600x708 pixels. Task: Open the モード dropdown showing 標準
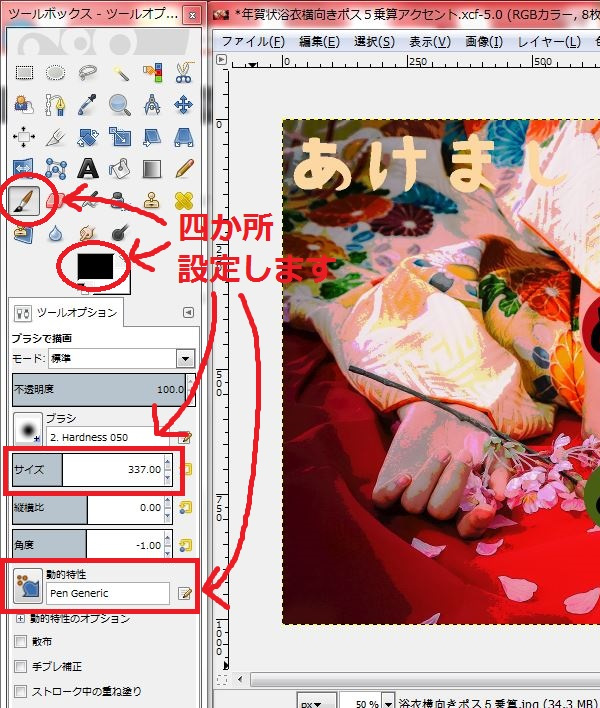click(x=121, y=359)
